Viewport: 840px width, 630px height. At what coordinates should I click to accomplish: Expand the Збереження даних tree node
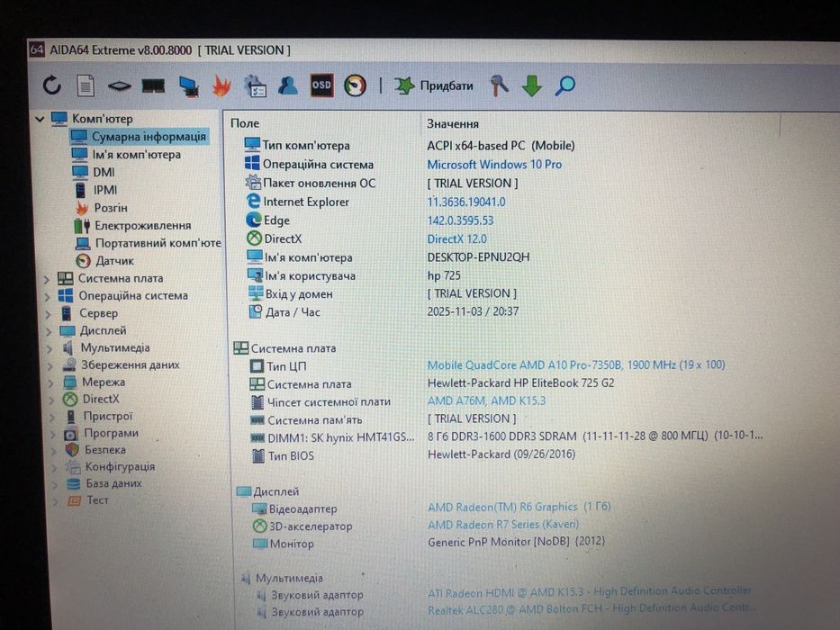tap(50, 366)
